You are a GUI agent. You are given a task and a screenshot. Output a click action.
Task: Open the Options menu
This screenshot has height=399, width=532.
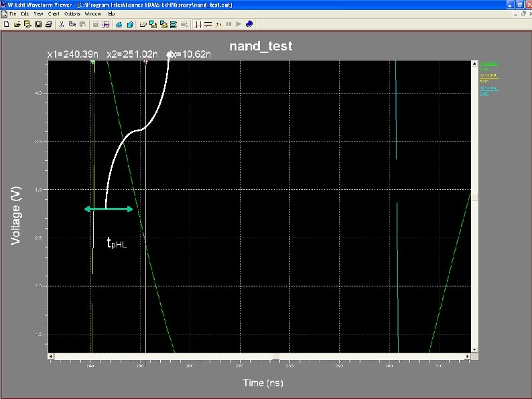tap(72, 14)
